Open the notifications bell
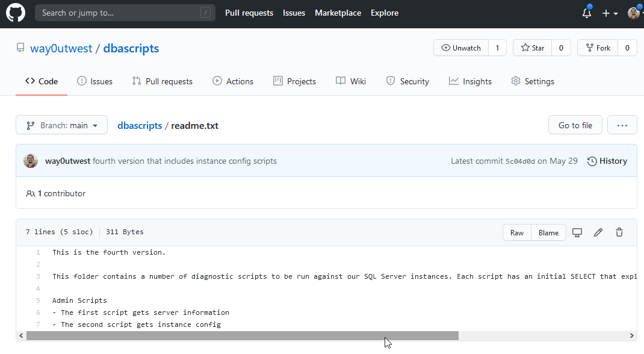Image resolution: width=644 pixels, height=354 pixels. point(587,13)
